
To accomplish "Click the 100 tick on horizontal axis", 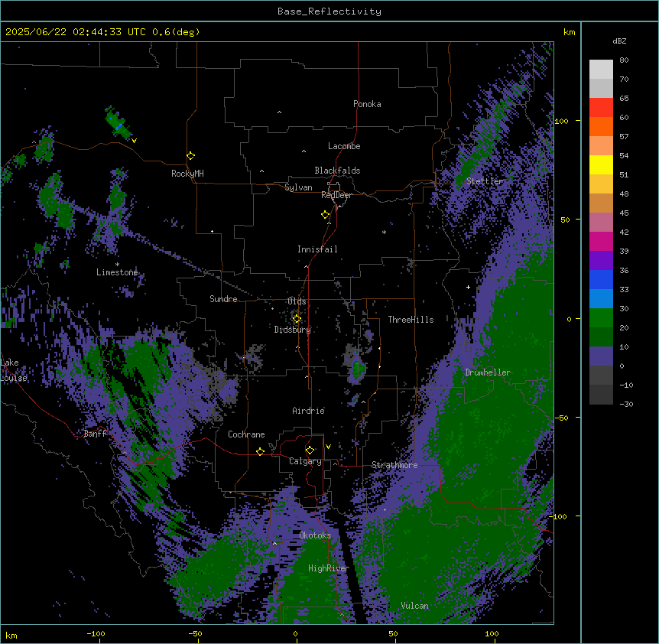I will (492, 633).
